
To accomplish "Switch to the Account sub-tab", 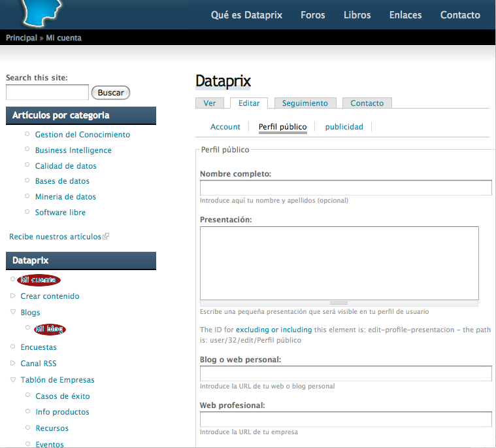I will click(x=225, y=127).
